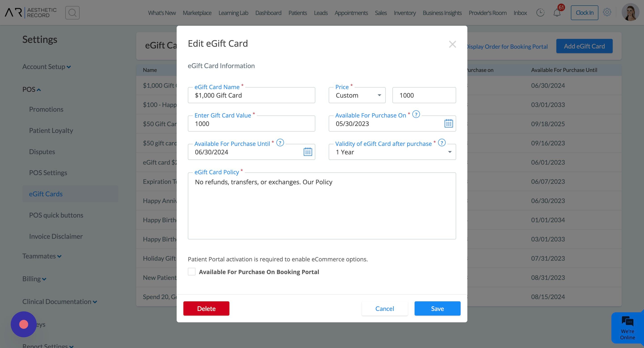Show help for Validity of eGift Card
This screenshot has height=348, width=644.
[x=442, y=143]
